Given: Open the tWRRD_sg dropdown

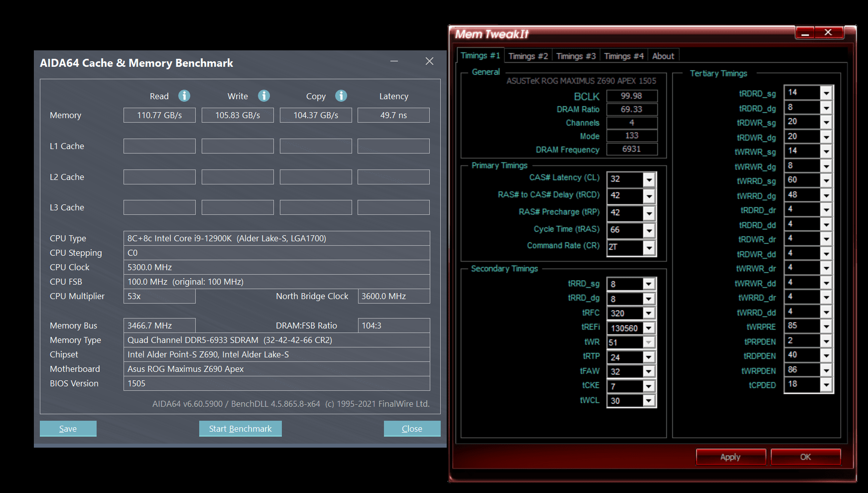Looking at the screenshot, I should pos(826,180).
